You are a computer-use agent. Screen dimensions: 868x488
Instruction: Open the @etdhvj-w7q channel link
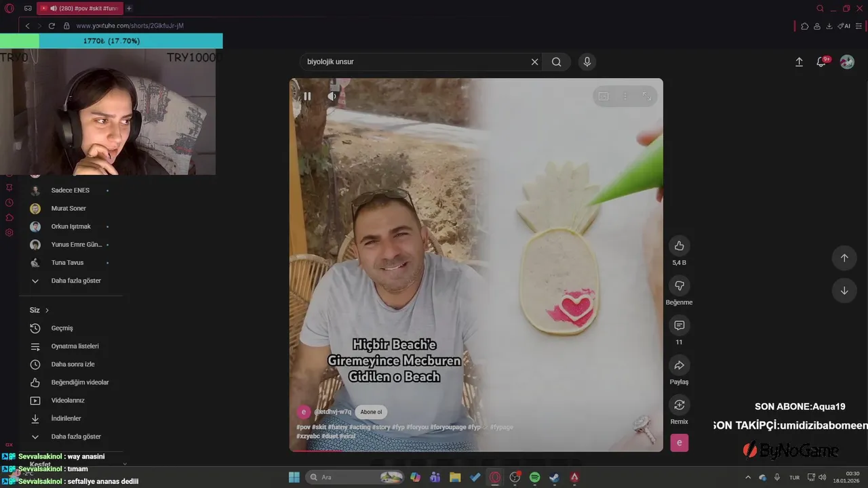pos(333,412)
